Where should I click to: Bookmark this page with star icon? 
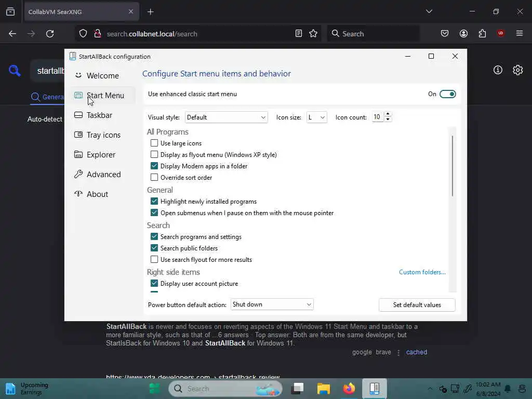pos(313,33)
